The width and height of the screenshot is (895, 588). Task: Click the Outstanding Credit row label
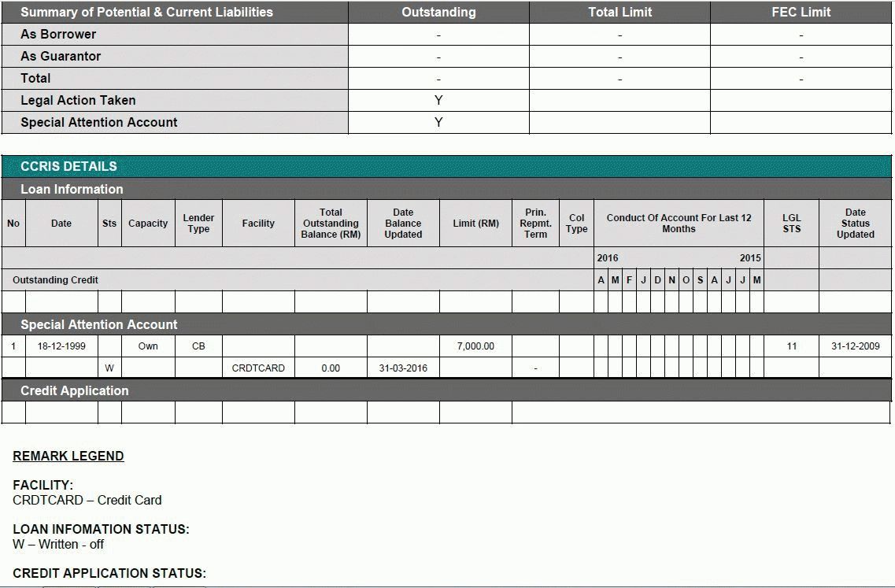coord(55,279)
